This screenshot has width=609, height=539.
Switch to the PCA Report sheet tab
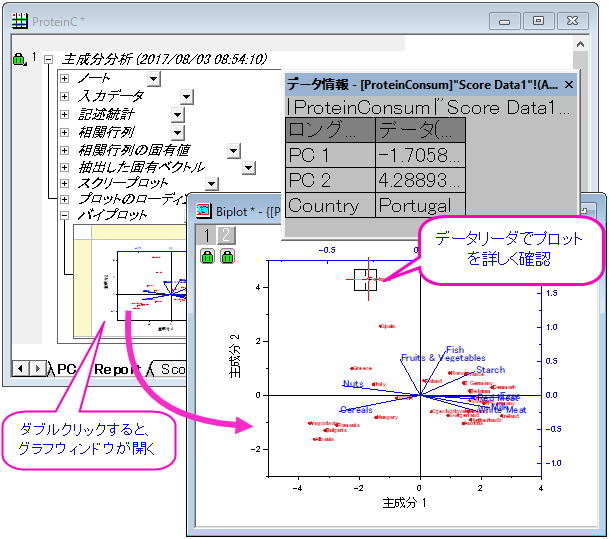[x=99, y=369]
